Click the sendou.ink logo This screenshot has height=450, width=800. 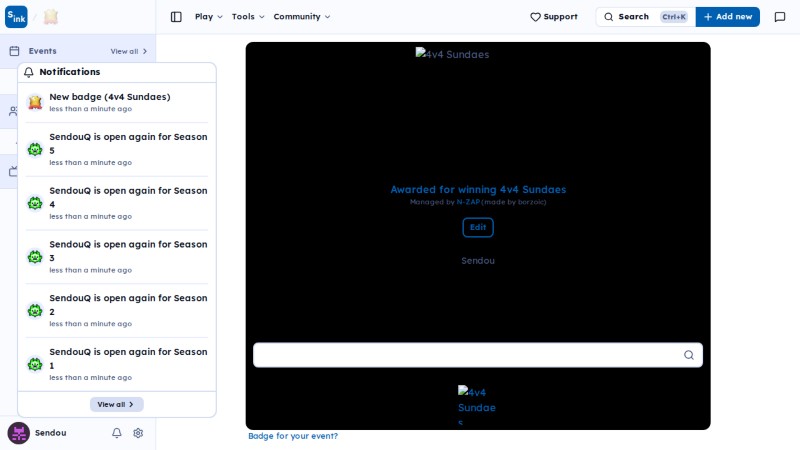click(x=16, y=17)
